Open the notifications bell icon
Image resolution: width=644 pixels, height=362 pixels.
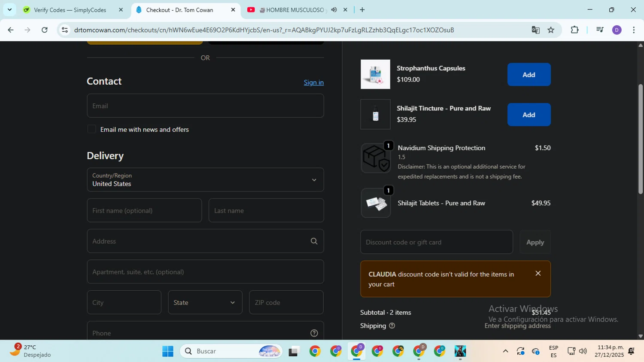tap(632, 351)
